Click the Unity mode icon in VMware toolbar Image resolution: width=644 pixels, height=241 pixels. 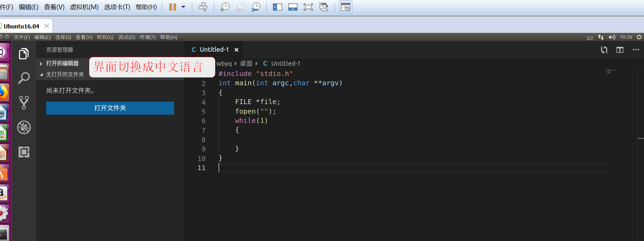point(324,7)
